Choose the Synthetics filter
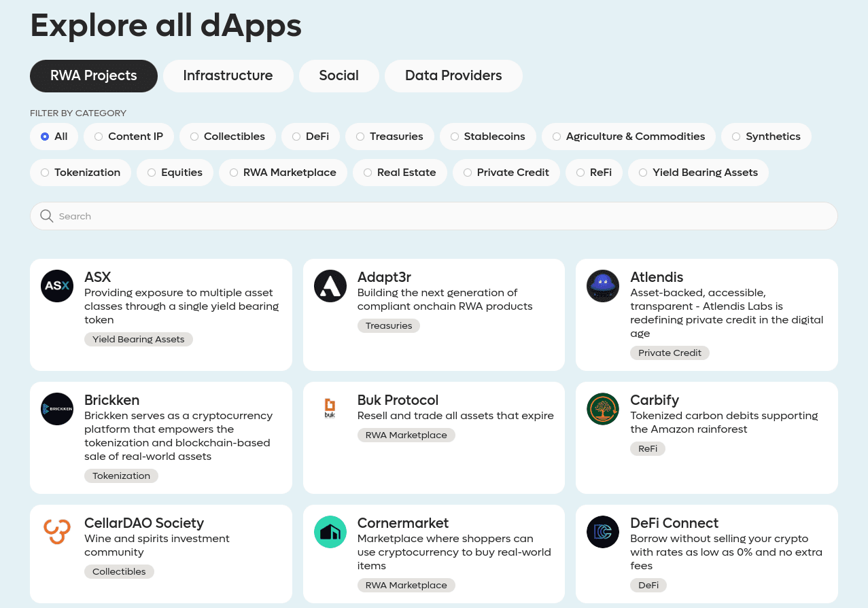The image size is (868, 608). point(766,137)
